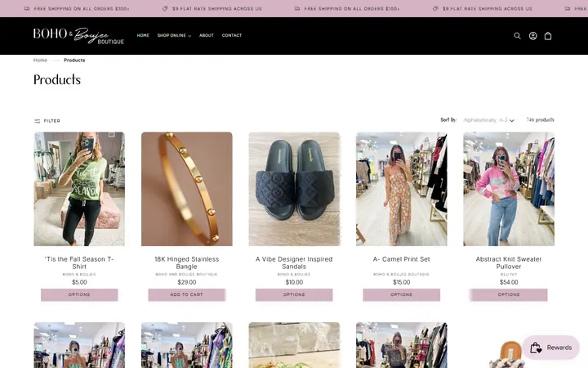The image size is (588, 368).
Task: Click the A- Camel Print Set photo
Action: [x=401, y=189]
